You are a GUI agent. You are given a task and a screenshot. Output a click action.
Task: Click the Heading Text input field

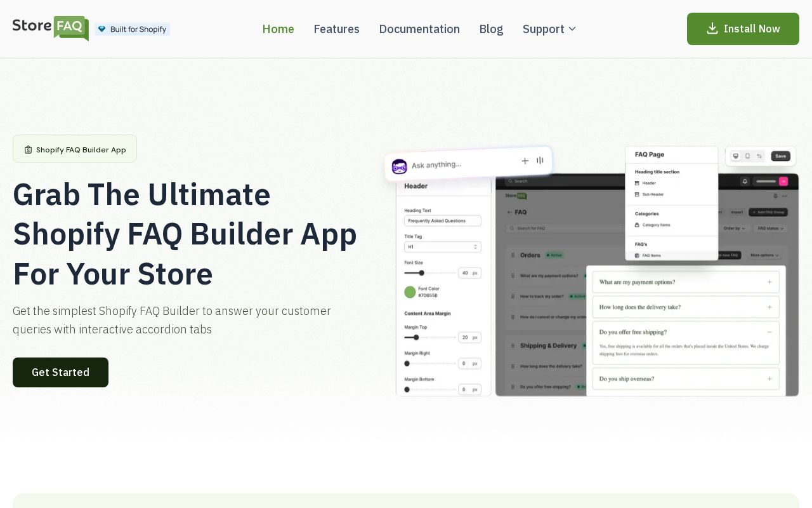pyautogui.click(x=443, y=221)
